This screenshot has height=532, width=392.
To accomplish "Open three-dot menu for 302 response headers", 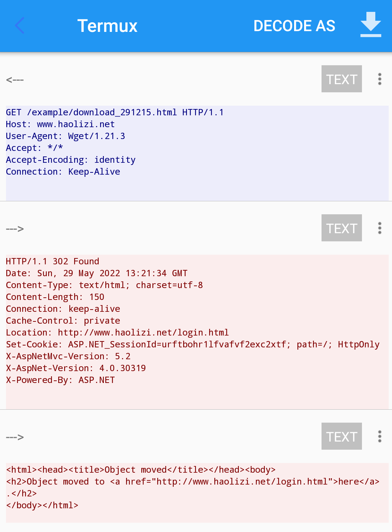I will pyautogui.click(x=379, y=228).
